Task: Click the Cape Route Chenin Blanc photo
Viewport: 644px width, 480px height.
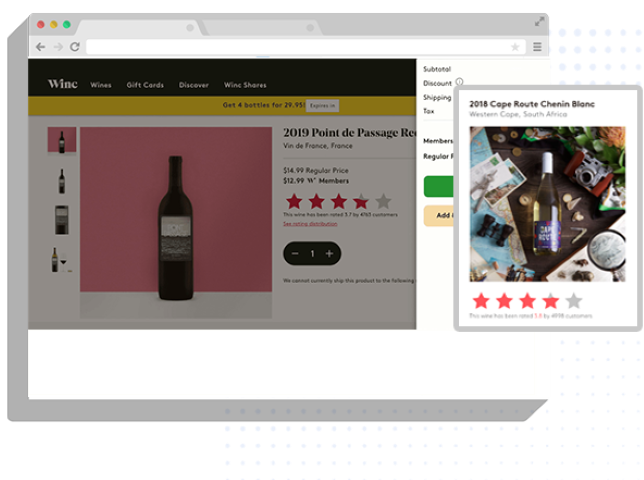Action: [547, 204]
